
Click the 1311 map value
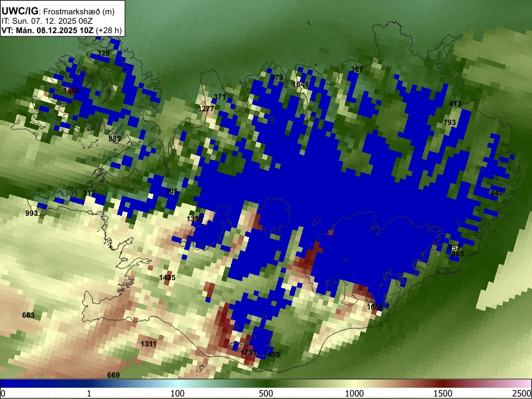(x=148, y=344)
